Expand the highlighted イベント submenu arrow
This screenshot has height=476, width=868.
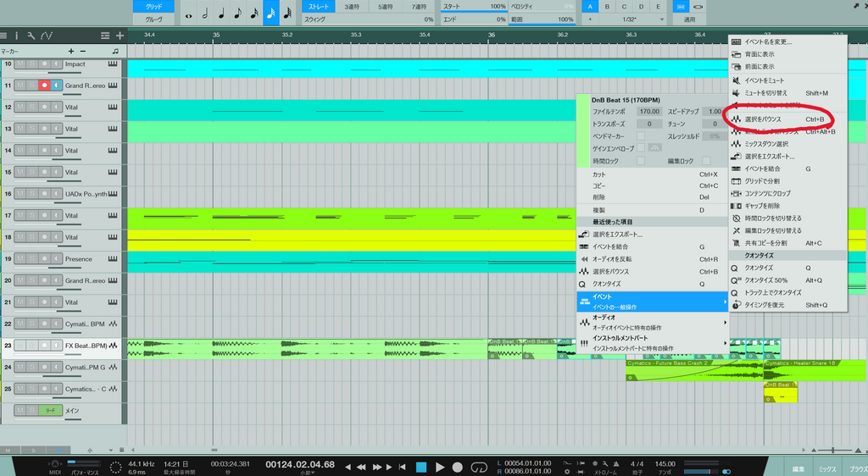click(x=725, y=302)
